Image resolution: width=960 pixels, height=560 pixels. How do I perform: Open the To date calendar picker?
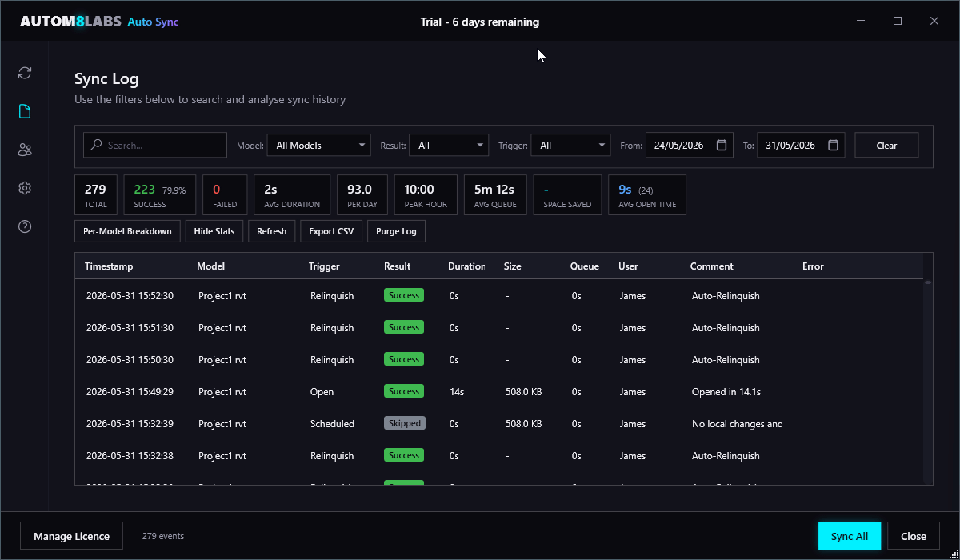(x=833, y=145)
